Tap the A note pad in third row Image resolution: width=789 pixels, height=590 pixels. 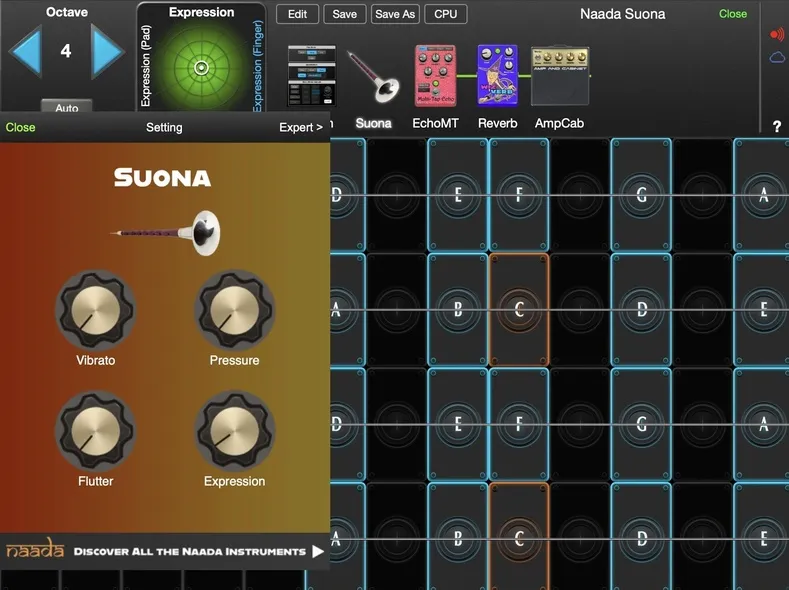point(763,424)
